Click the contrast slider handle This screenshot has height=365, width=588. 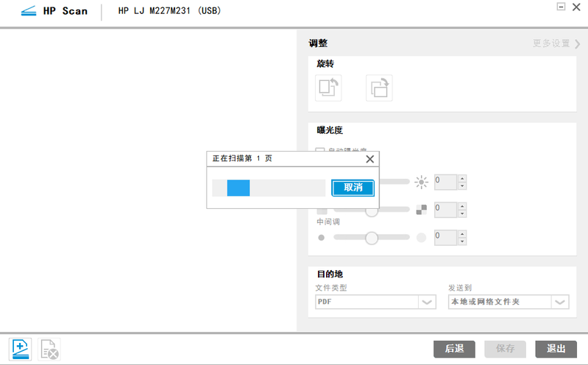tap(372, 210)
